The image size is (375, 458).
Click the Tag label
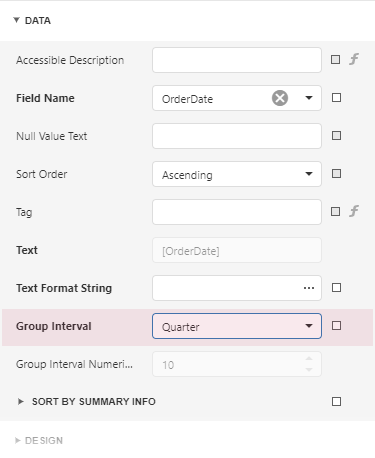point(24,212)
